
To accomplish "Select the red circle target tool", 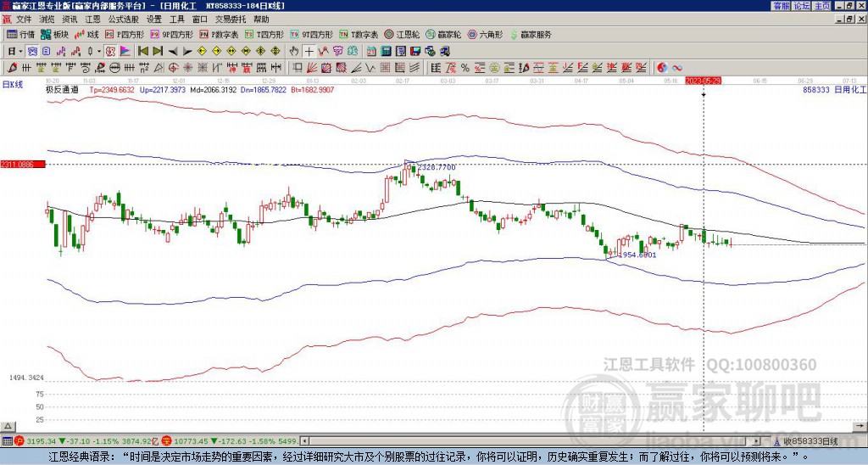I will (x=173, y=68).
